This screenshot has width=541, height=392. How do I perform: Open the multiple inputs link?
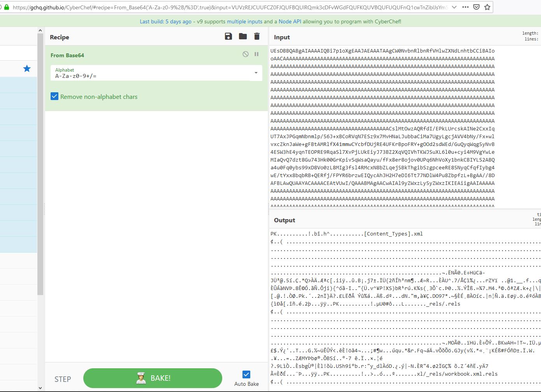tap(244, 21)
